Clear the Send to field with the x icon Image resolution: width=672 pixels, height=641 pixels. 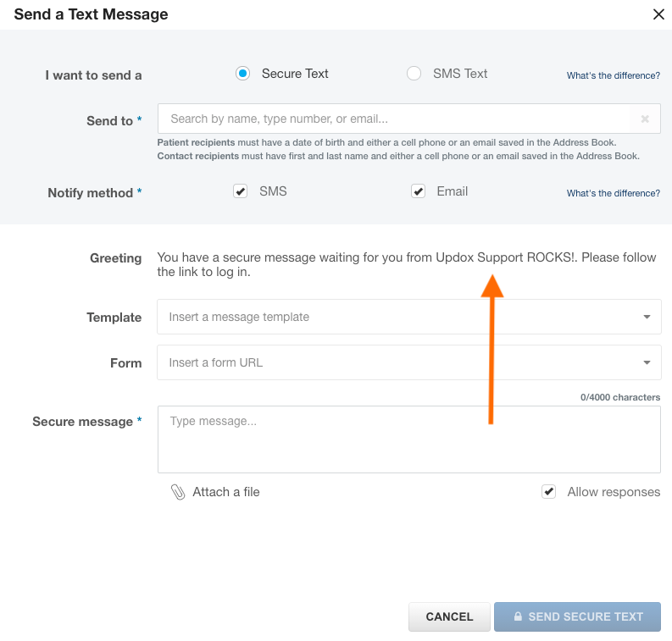(645, 119)
